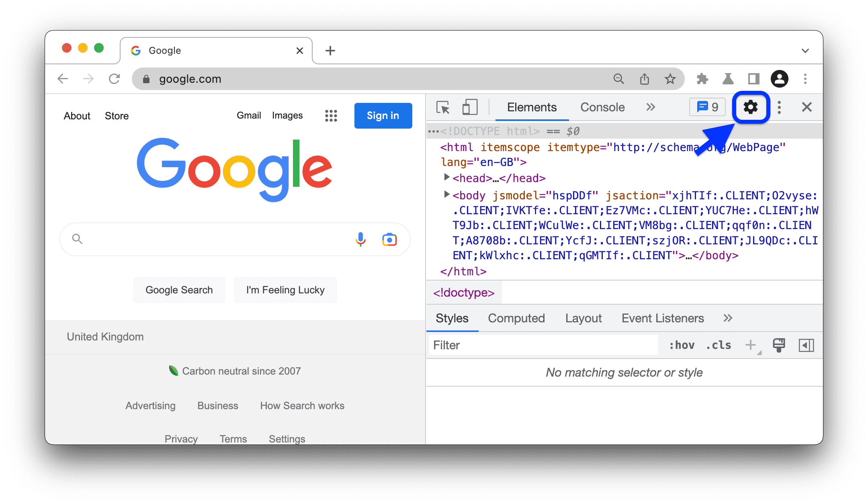Viewport: 868px width, 504px height.
Task: Click the add new style rule icon
Action: click(753, 345)
